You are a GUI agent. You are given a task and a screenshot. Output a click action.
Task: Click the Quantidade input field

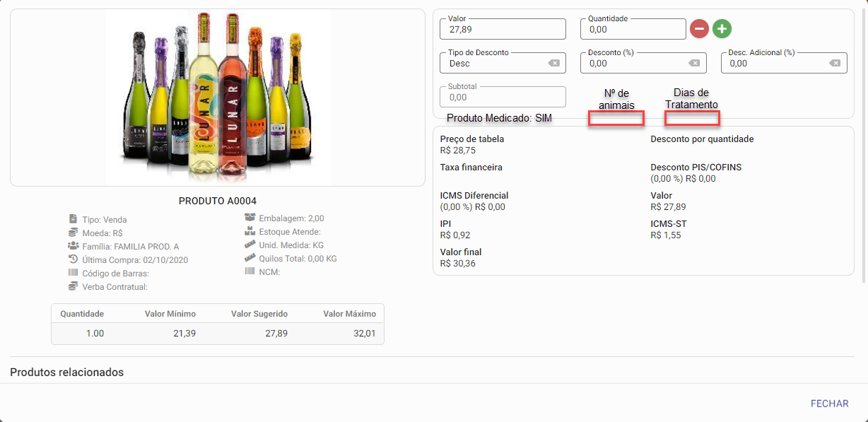click(633, 29)
